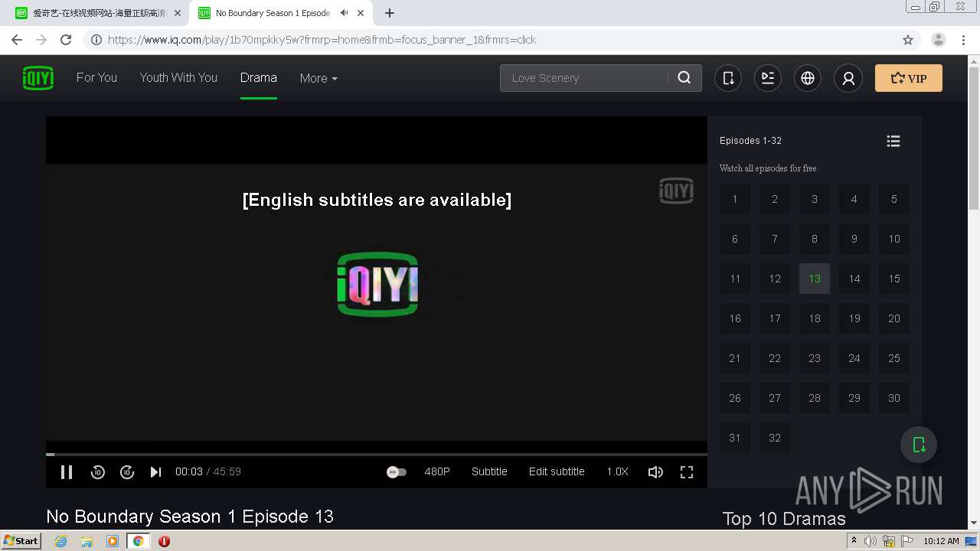This screenshot has width=980, height=551.
Task: Play the next episode
Action: [155, 472]
